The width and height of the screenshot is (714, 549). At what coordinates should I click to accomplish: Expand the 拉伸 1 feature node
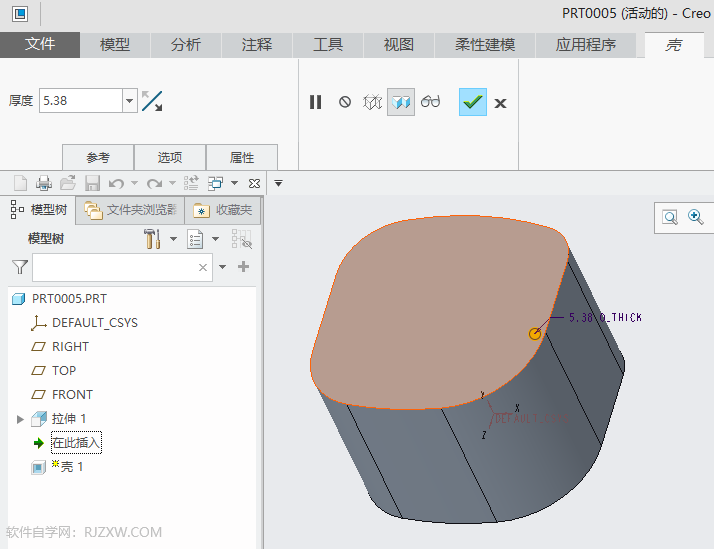20,419
